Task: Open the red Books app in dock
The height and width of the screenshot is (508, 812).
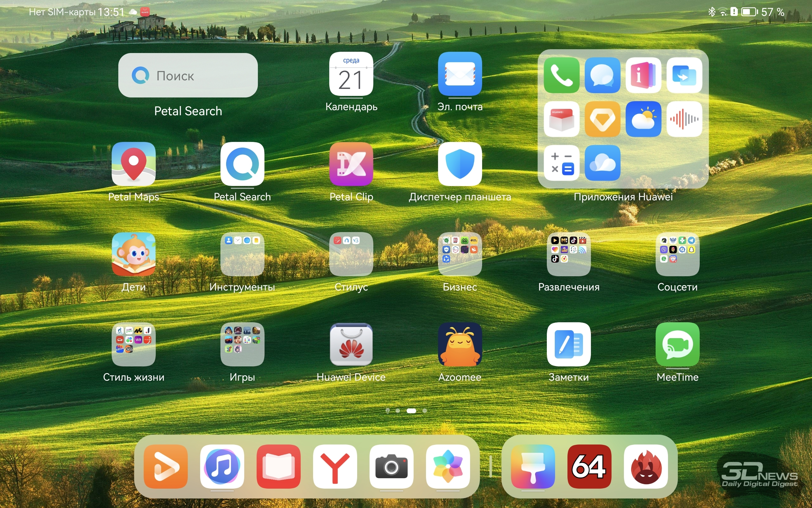Action: [278, 466]
